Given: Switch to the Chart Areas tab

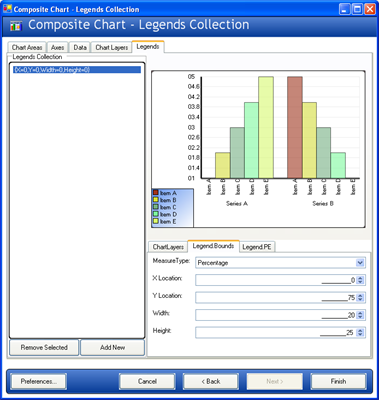Looking at the screenshot, I should click(27, 47).
